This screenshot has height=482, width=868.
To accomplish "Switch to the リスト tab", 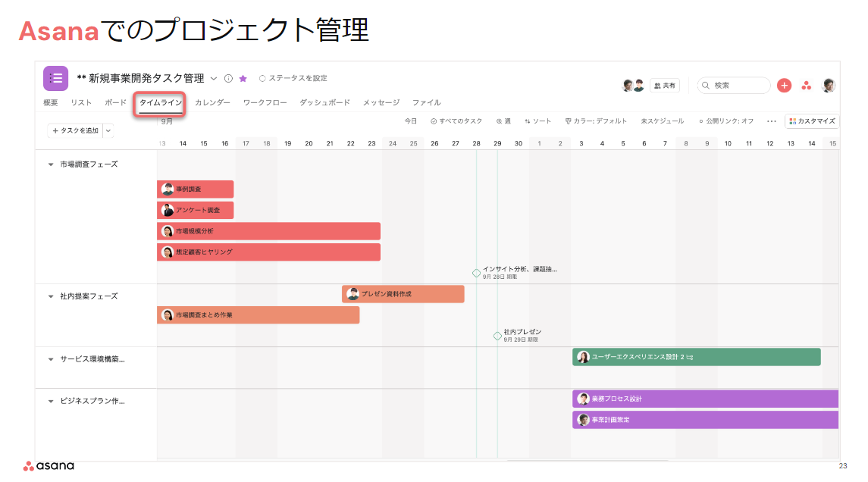I will (x=81, y=102).
